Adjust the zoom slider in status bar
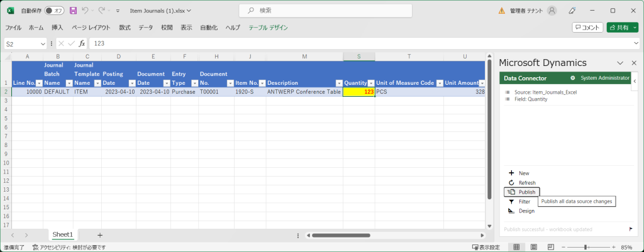 (586, 247)
